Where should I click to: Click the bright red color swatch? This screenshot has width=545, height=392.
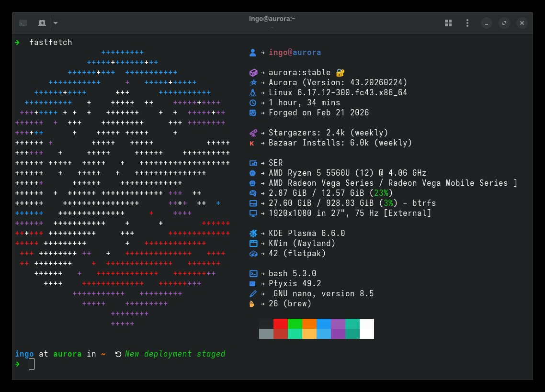coord(280,324)
